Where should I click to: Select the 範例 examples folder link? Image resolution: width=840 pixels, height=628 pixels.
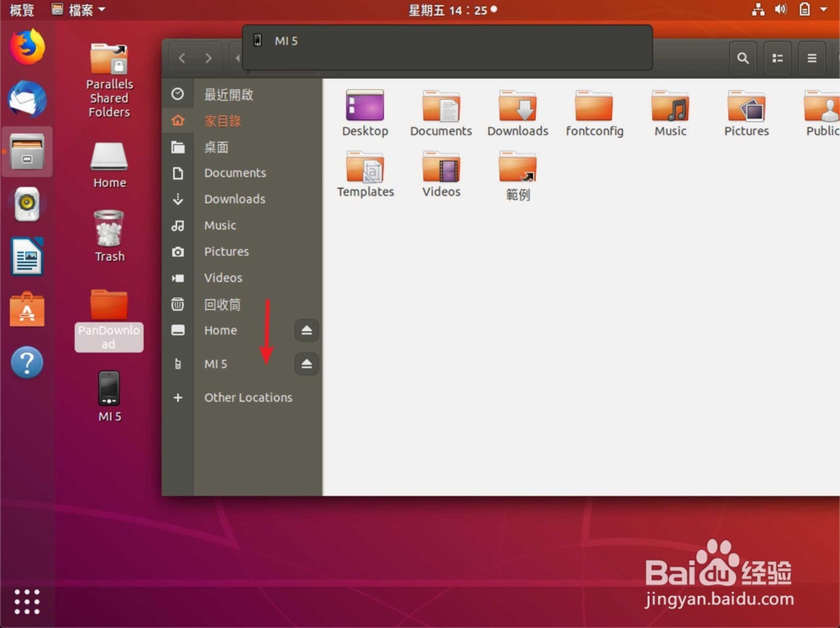click(517, 175)
